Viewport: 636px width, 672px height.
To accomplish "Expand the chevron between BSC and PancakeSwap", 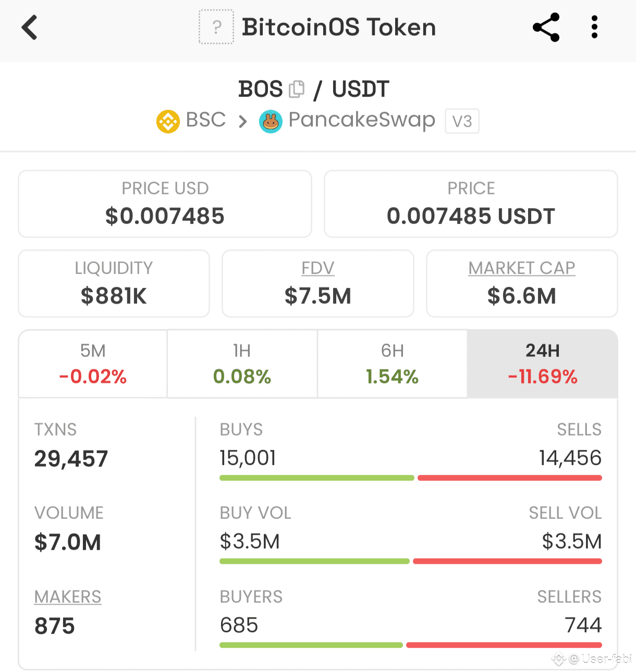I will 242,122.
